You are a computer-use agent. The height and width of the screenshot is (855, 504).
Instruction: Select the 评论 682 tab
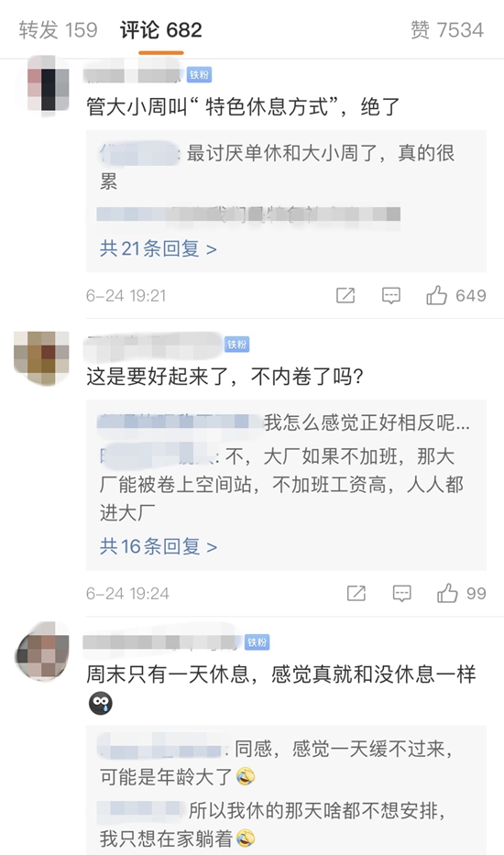point(161,30)
